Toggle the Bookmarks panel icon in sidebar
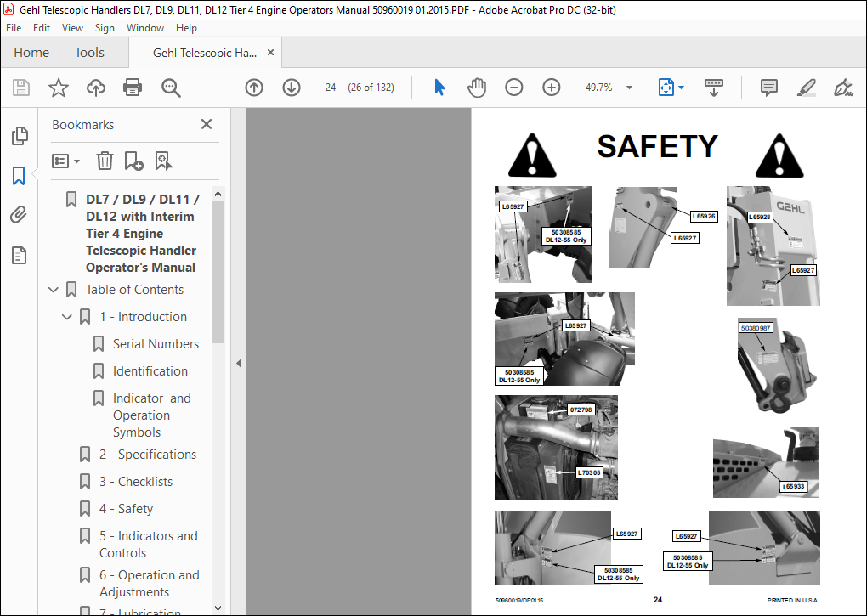This screenshot has height=616, width=867. coord(19,176)
